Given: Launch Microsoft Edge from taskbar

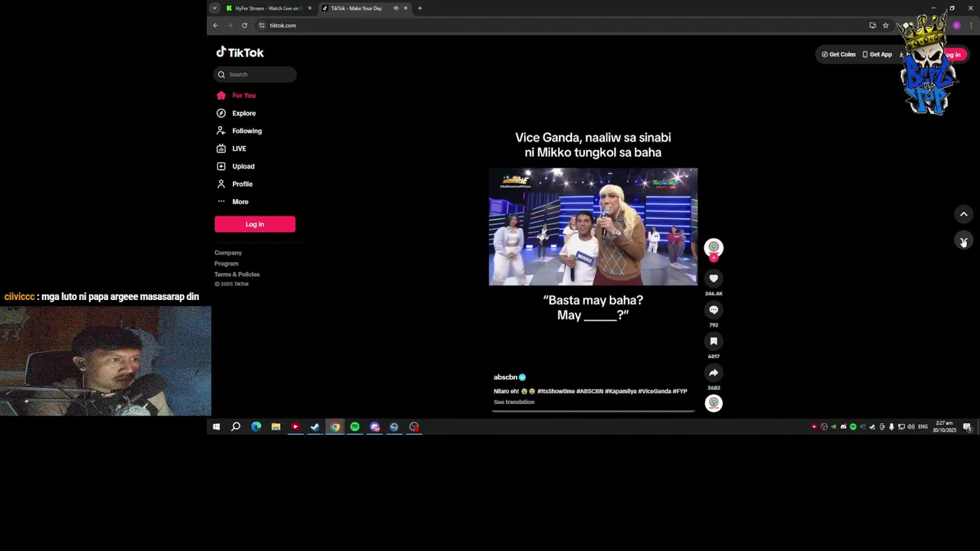Looking at the screenshot, I should (256, 427).
